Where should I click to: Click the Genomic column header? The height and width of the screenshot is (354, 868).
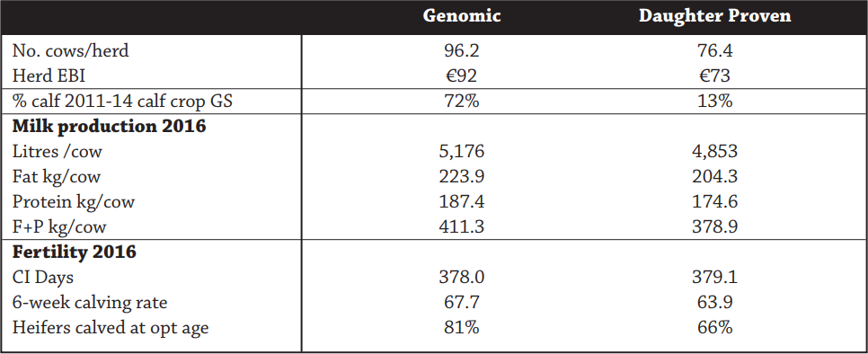pyautogui.click(x=462, y=16)
